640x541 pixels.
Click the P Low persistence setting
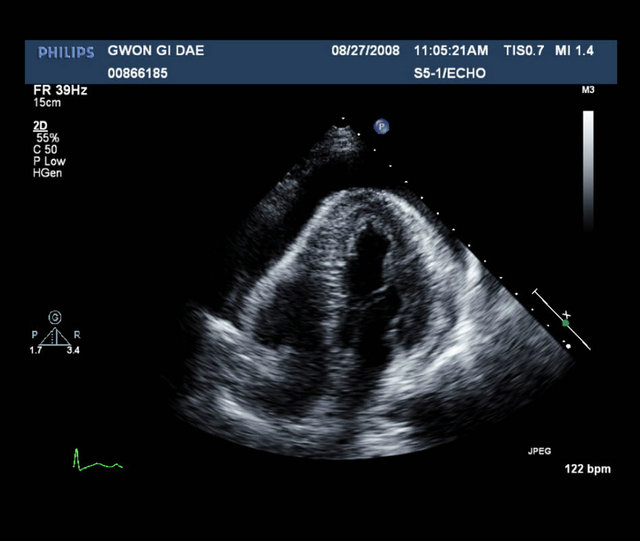(x=49, y=161)
